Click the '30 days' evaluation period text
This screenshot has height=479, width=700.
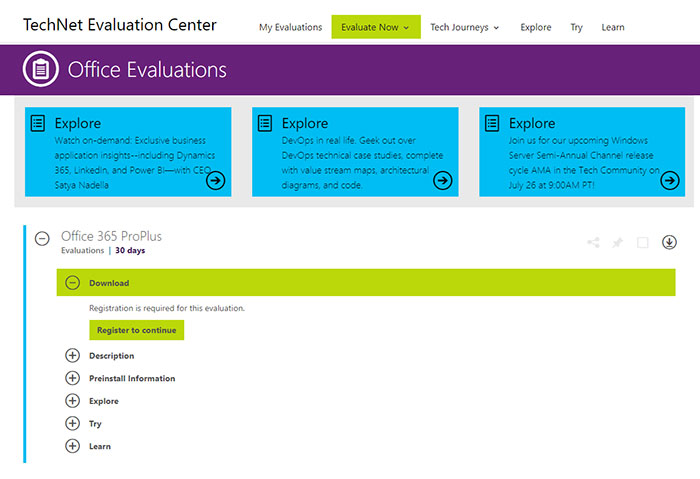pos(130,250)
